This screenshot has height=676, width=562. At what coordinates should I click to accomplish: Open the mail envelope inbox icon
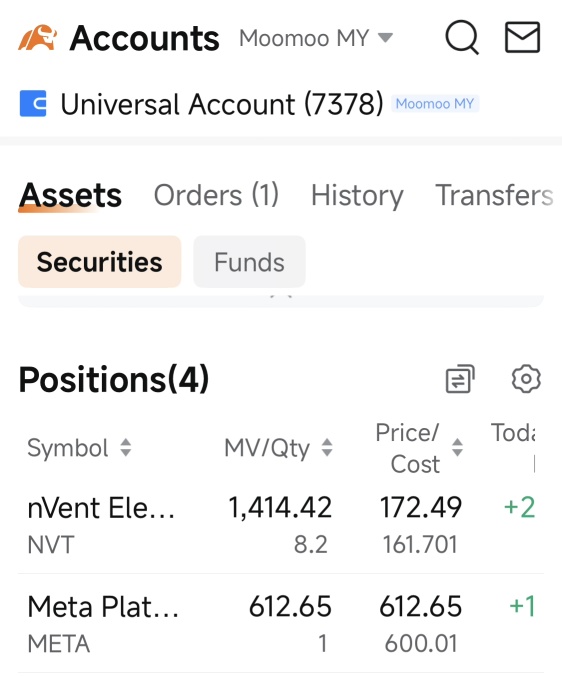click(x=522, y=37)
